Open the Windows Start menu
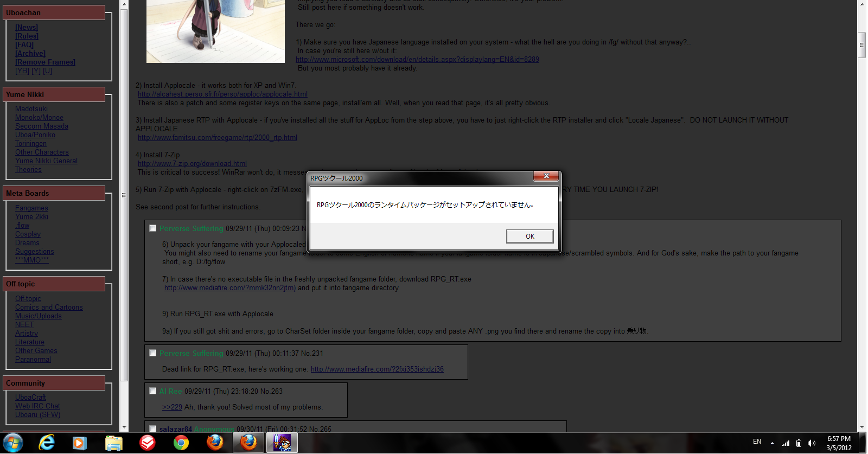Viewport: 868px width, 454px height. (13, 443)
